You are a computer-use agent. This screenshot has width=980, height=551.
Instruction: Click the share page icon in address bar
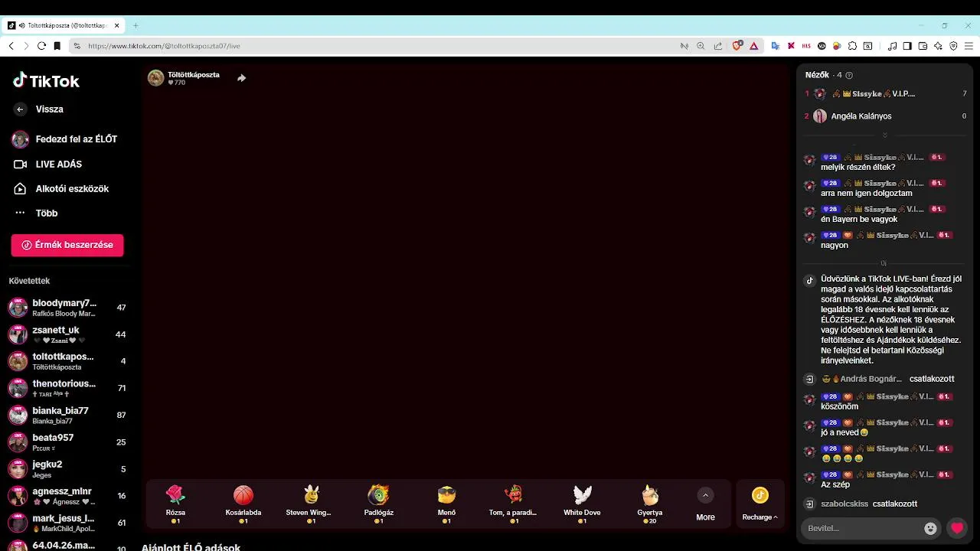coord(717,46)
